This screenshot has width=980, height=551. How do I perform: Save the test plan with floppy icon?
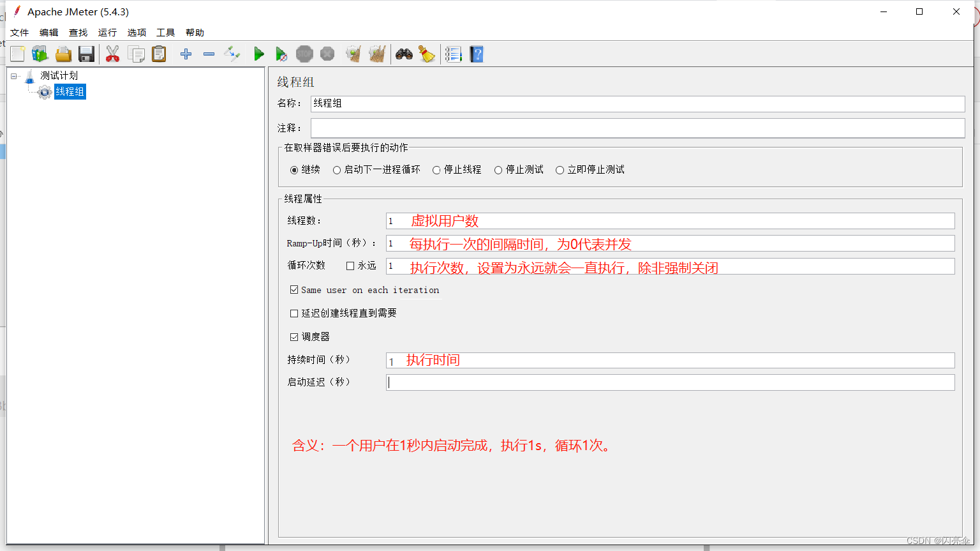(86, 54)
